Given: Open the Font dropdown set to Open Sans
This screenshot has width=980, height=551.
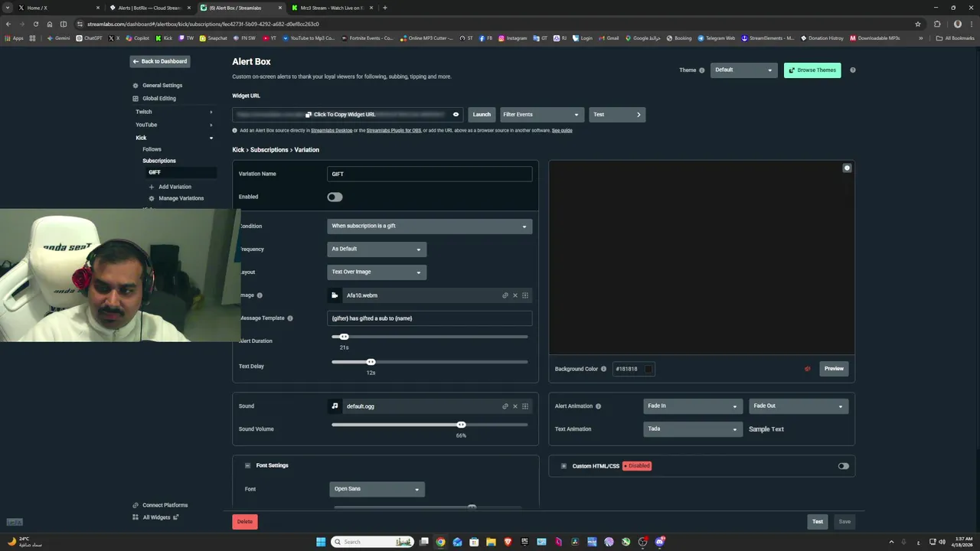Looking at the screenshot, I should [377, 489].
